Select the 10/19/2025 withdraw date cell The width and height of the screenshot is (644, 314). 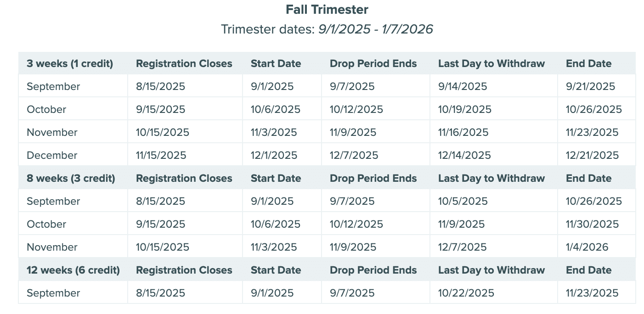tap(464, 109)
